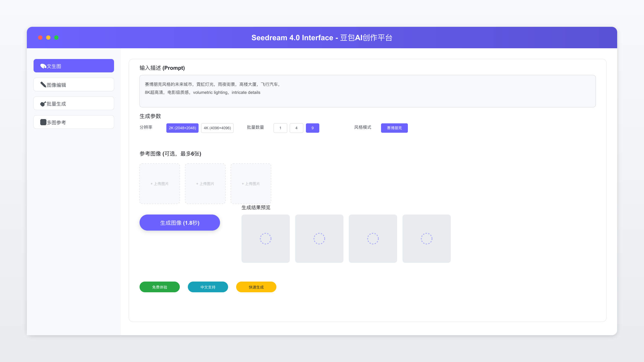
Task: Toggle the 赛博朋克 style mode
Action: tap(394, 128)
